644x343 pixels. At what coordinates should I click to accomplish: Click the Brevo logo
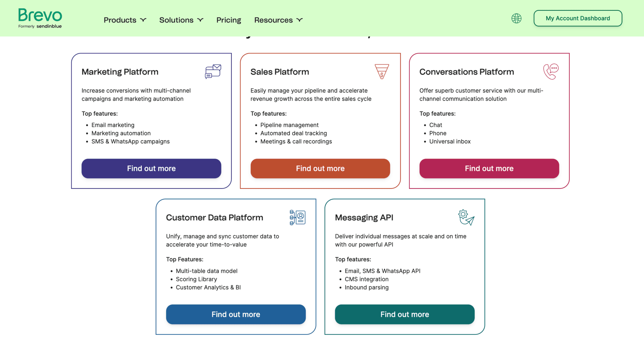pyautogui.click(x=40, y=18)
